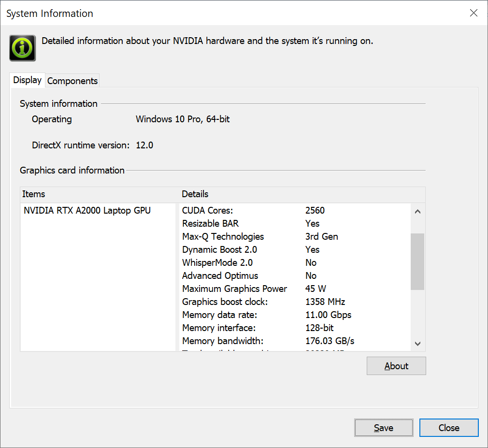Select the CUDA Cores row
This screenshot has height=448, width=488.
[295, 210]
